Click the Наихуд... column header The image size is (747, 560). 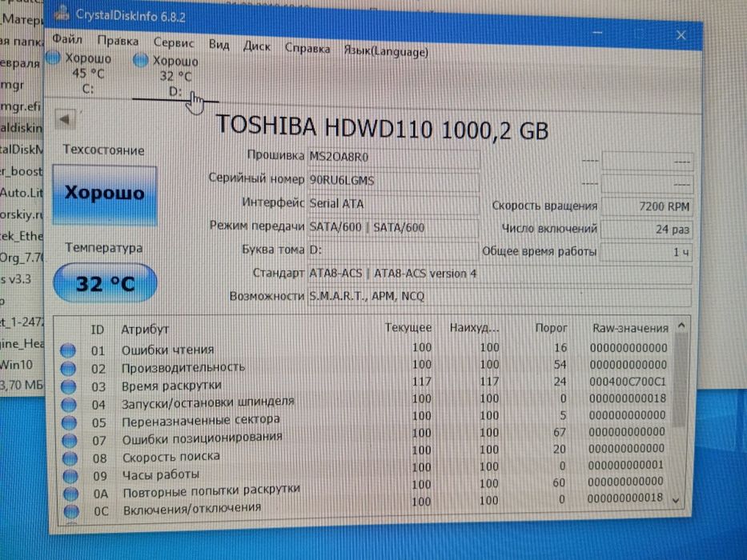tap(474, 328)
